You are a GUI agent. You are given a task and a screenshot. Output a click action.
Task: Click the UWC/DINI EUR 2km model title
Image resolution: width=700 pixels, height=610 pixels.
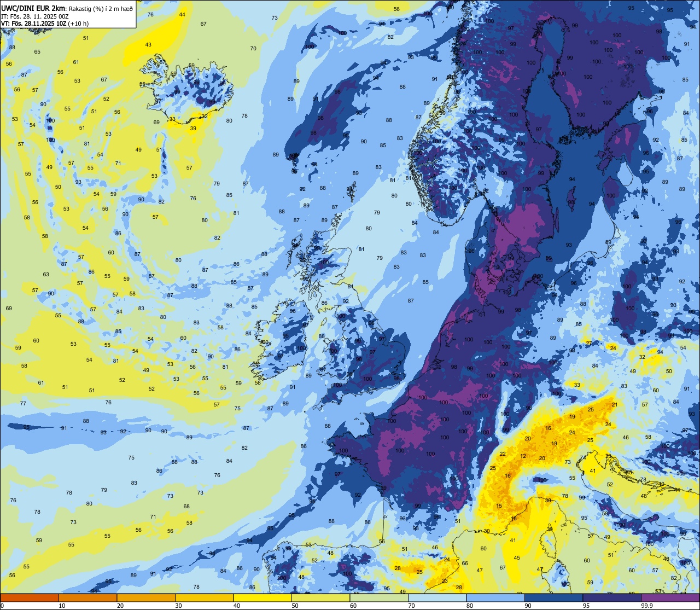click(33, 8)
